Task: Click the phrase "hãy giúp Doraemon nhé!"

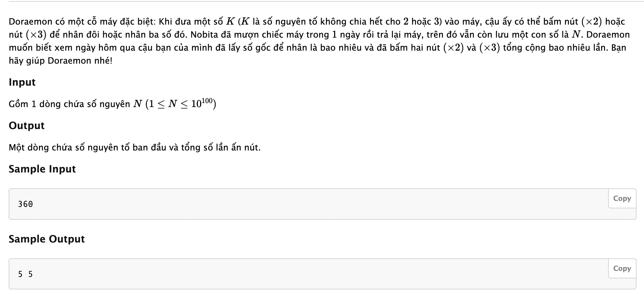Action: [60, 61]
